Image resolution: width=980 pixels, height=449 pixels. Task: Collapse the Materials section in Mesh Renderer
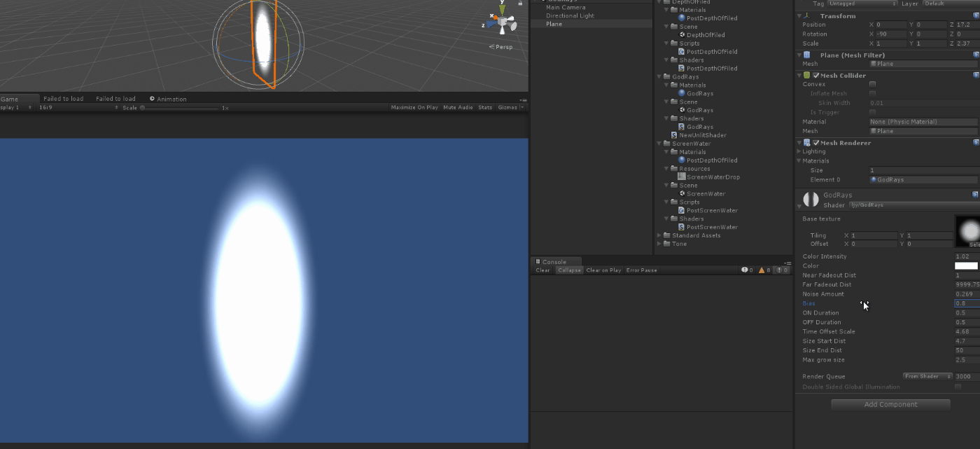(x=799, y=161)
